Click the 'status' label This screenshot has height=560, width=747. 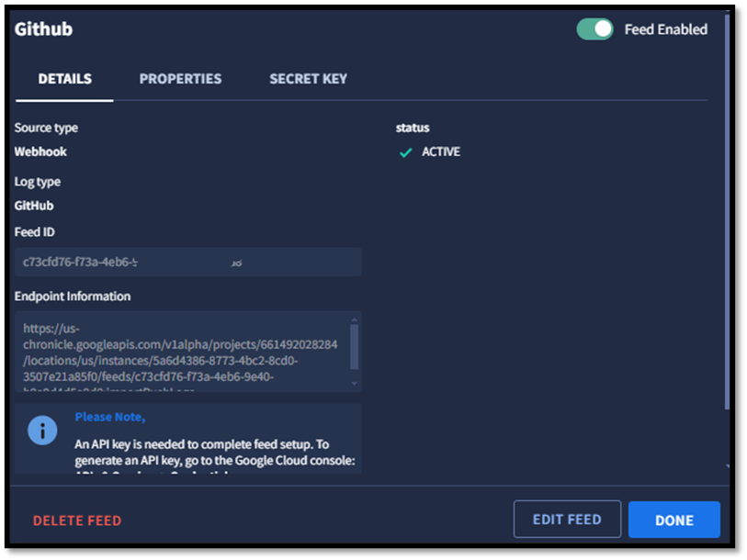[x=413, y=128]
